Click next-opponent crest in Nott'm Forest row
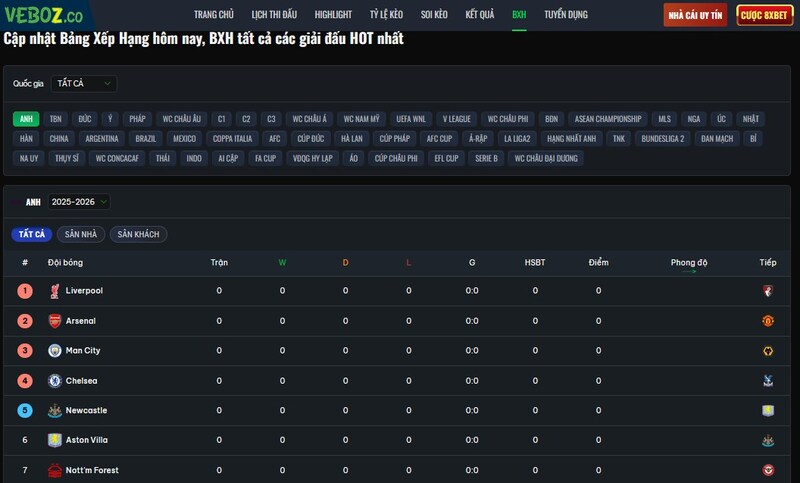This screenshot has height=483, width=800. click(x=768, y=470)
